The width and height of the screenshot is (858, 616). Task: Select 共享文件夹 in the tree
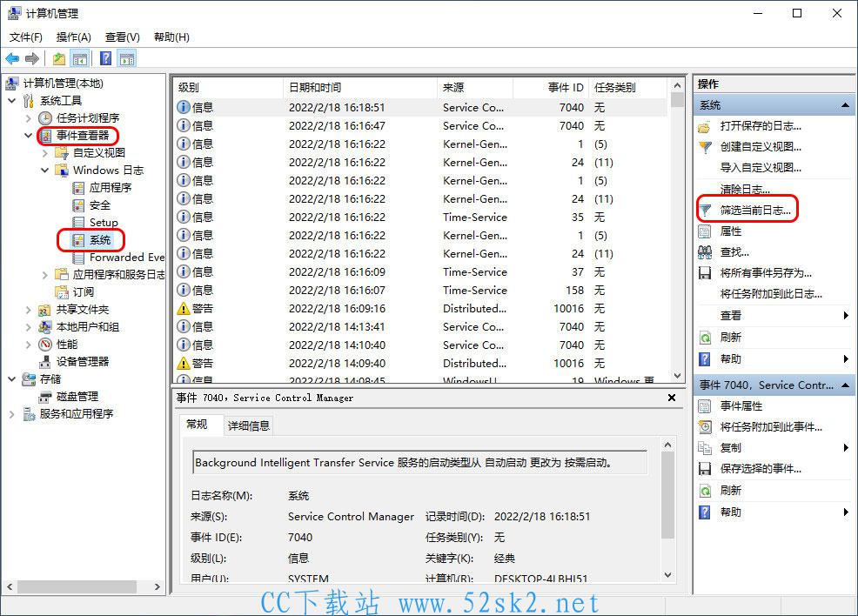[x=83, y=310]
